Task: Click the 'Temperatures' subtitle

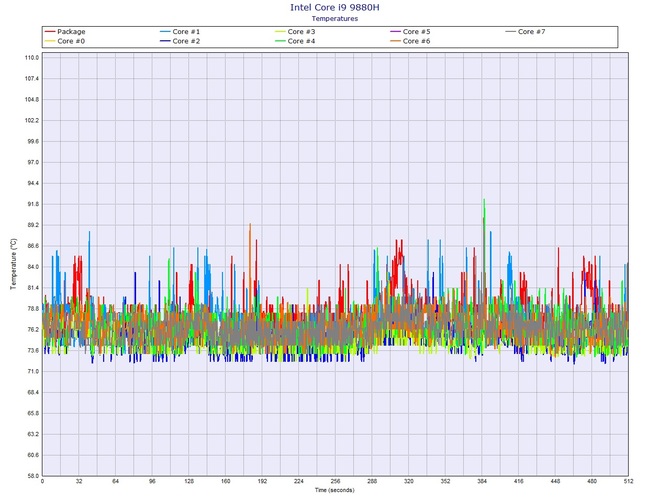Action: [x=335, y=18]
